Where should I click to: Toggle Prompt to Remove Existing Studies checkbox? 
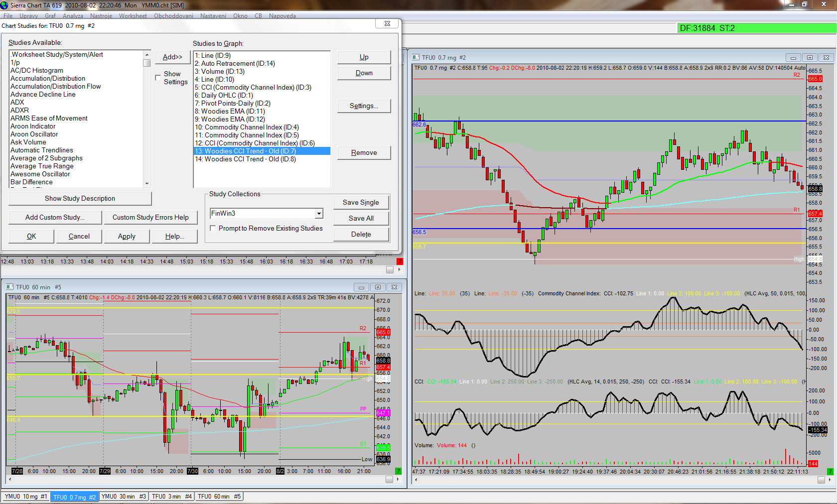[x=213, y=228]
